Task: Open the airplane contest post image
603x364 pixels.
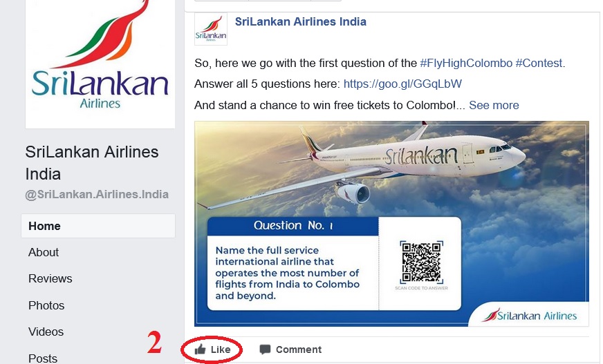Action: point(391,224)
